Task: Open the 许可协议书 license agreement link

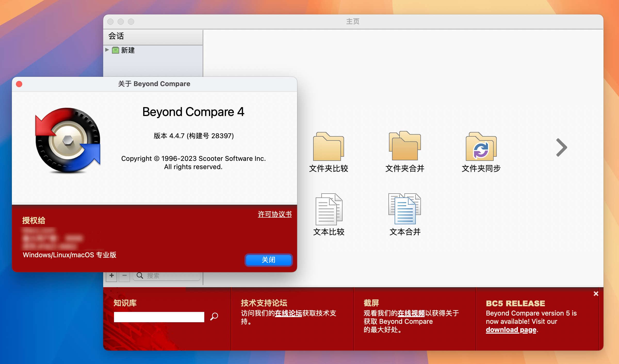Action: click(275, 214)
